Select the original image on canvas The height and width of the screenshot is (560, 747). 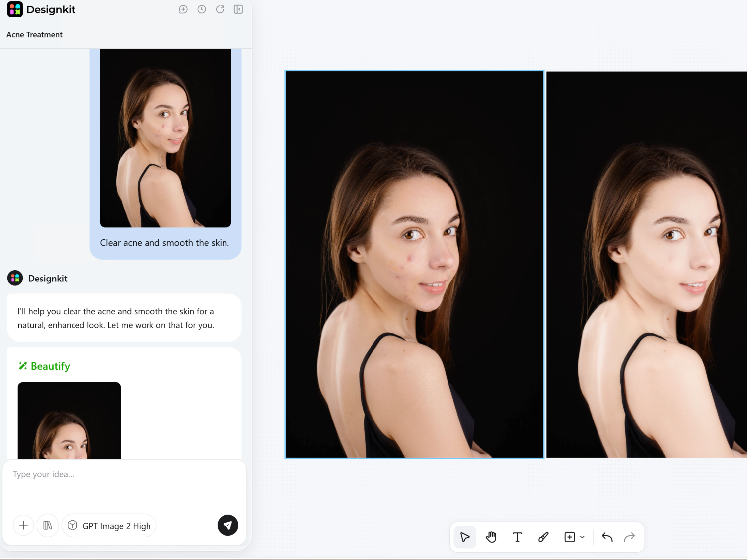pyautogui.click(x=414, y=265)
